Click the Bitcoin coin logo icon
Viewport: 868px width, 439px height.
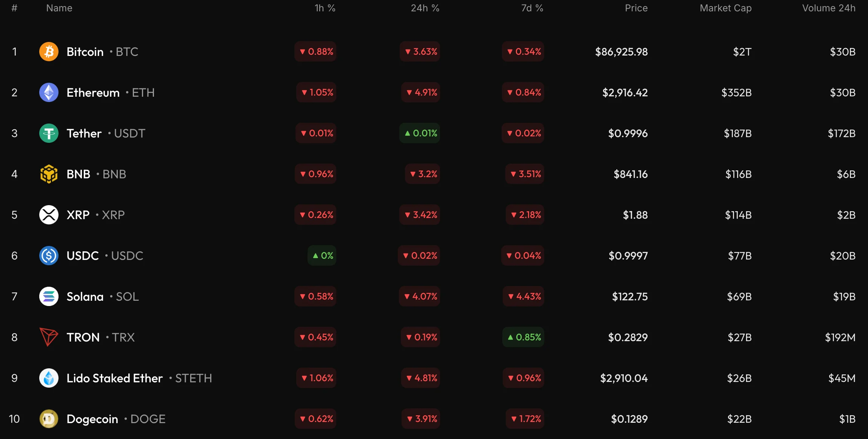[49, 52]
